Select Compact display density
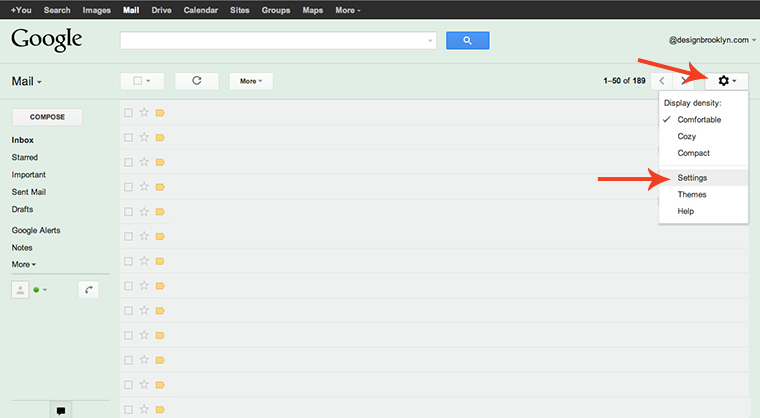 693,153
